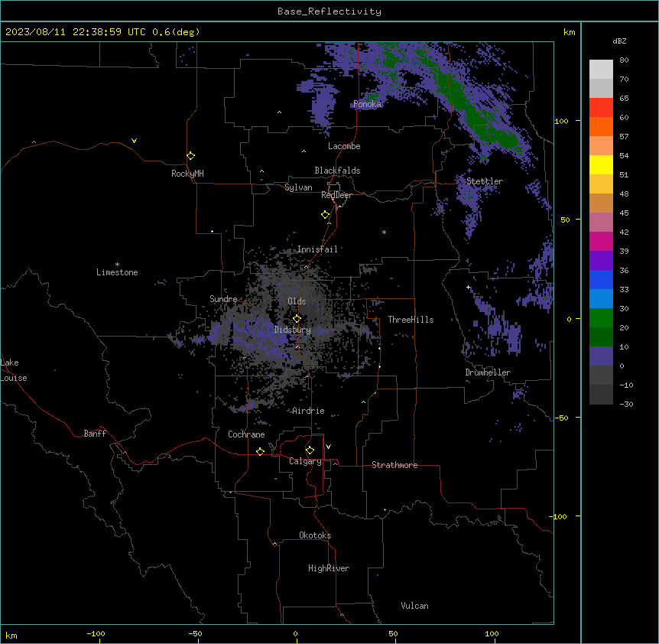Select the HighRiver label
This screenshot has width=659, height=644.
(x=329, y=568)
